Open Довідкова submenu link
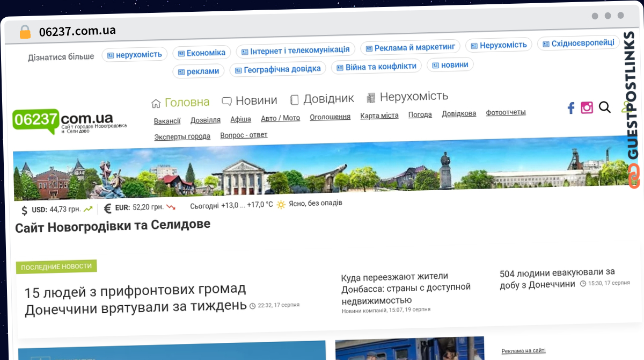Viewport: 644px width, 360px height. click(459, 114)
